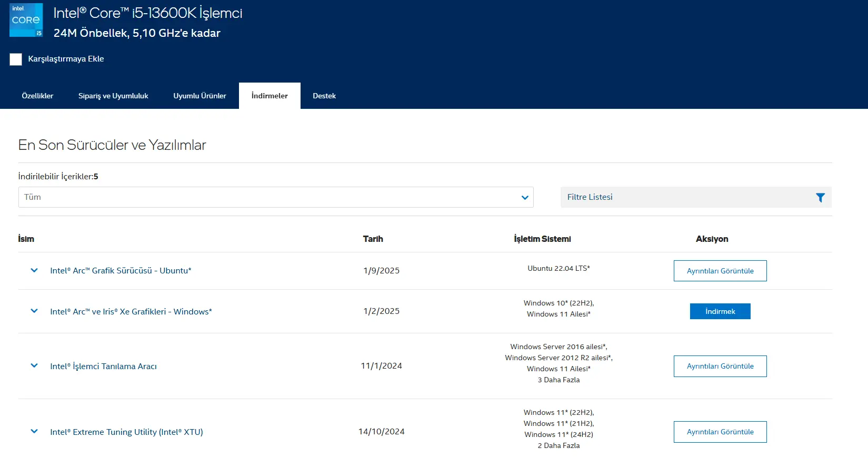Click the date 1/2/2025
Screen dimensions: 868x458
[382, 311]
